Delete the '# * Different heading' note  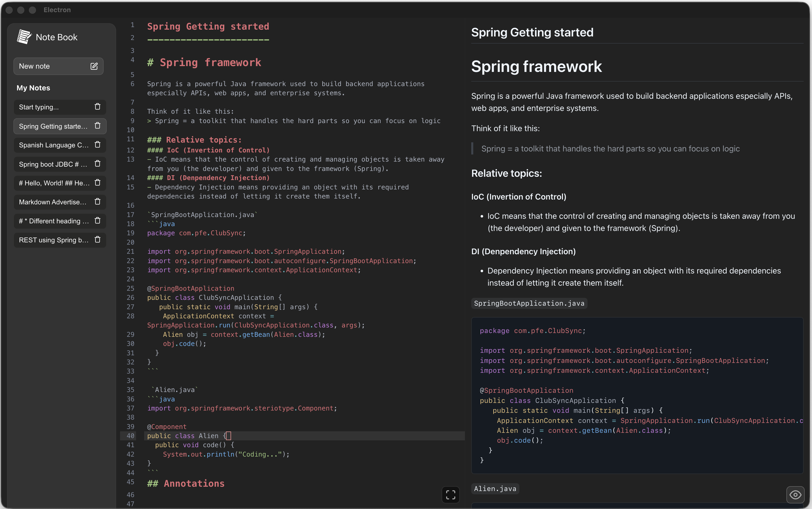[98, 221]
